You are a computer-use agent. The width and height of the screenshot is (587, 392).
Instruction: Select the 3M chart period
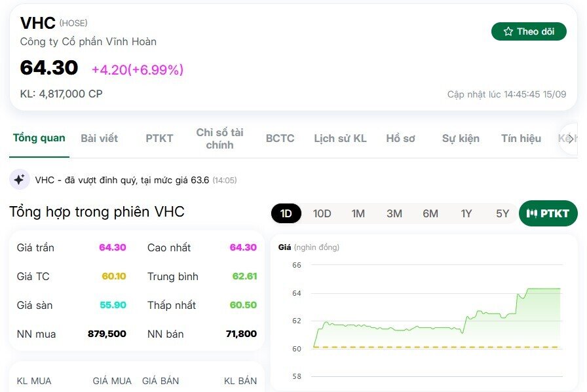[x=394, y=213]
